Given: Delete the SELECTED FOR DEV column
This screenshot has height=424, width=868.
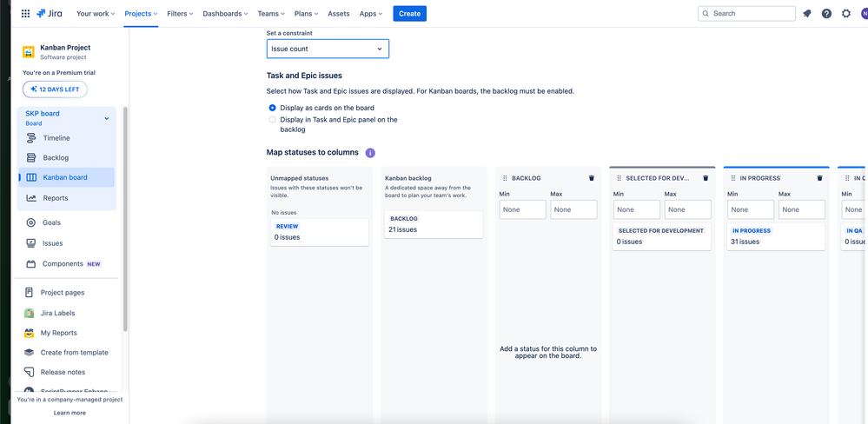Looking at the screenshot, I should coord(706,178).
